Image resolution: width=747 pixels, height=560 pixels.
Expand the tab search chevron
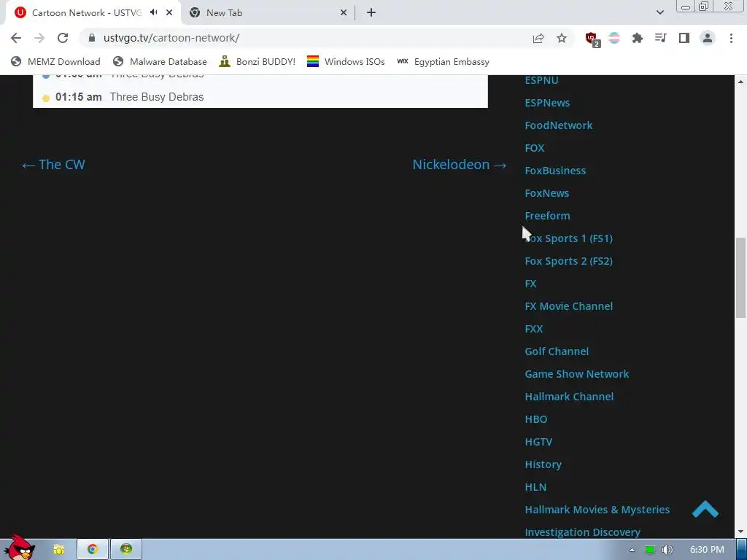pos(659,12)
